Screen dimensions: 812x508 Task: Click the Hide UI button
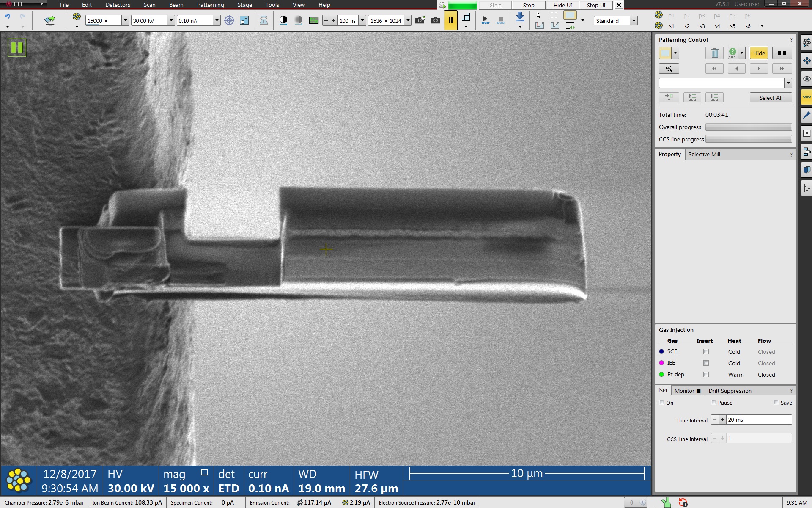(x=562, y=5)
